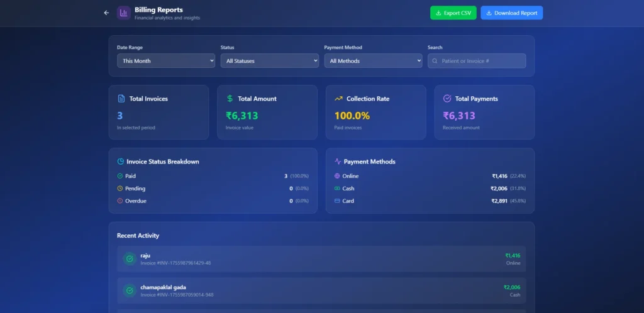The height and width of the screenshot is (313, 644).
Task: Click the Pending status label
Action: coord(135,189)
